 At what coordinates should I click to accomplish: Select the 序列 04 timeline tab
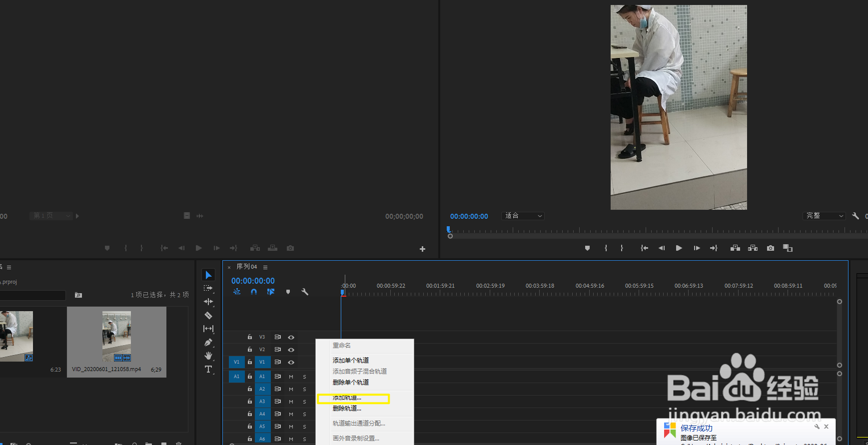point(247,267)
